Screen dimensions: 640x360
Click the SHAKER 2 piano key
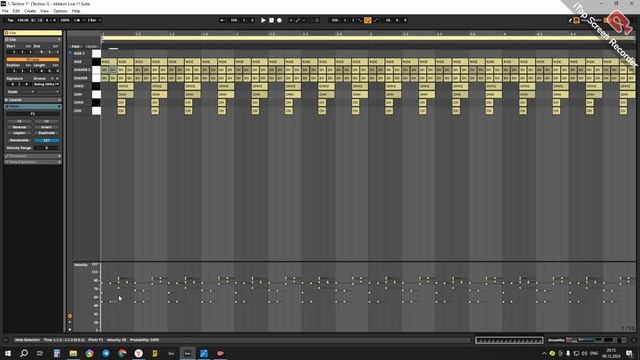(96, 70)
